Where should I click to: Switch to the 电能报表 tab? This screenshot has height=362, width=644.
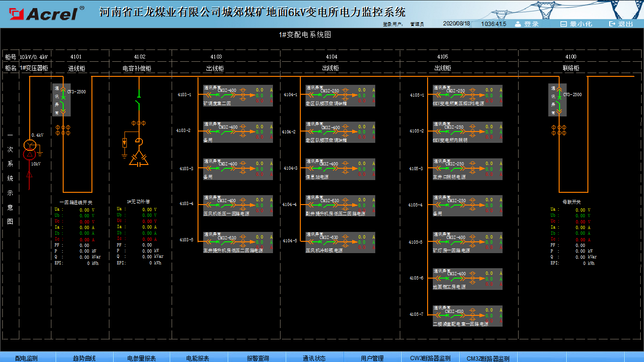click(198, 358)
